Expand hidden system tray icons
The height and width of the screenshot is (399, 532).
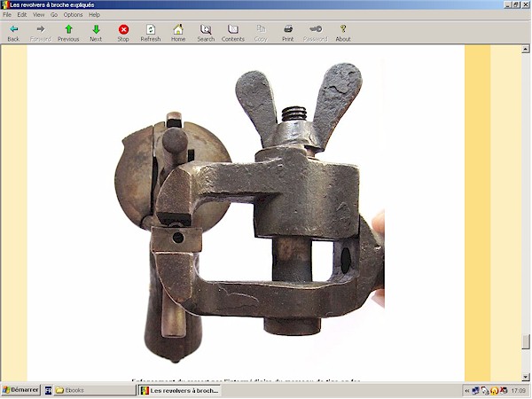pos(467,391)
